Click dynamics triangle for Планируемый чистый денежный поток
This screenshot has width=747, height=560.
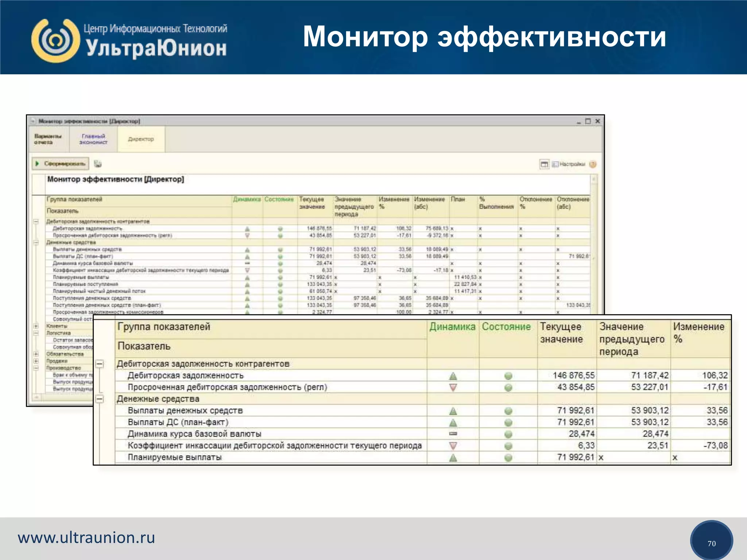pyautogui.click(x=247, y=291)
